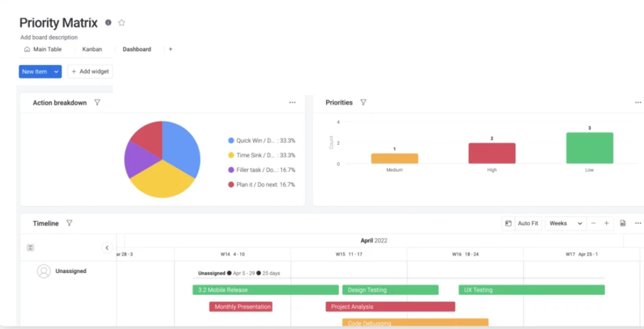Zoom out the timeline with minus
The height and width of the screenshot is (329, 644).
pyautogui.click(x=593, y=223)
